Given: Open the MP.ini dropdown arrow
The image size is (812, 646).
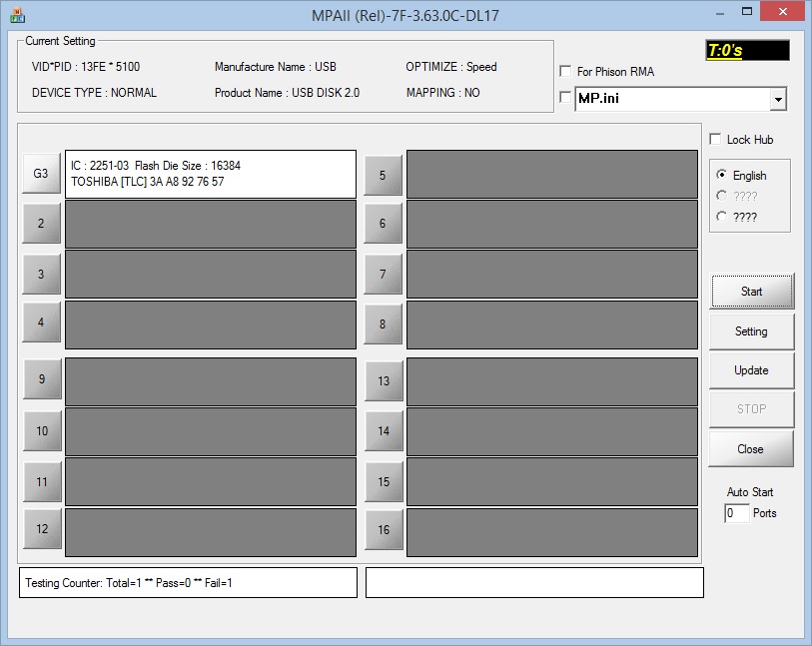Looking at the screenshot, I should (778, 99).
